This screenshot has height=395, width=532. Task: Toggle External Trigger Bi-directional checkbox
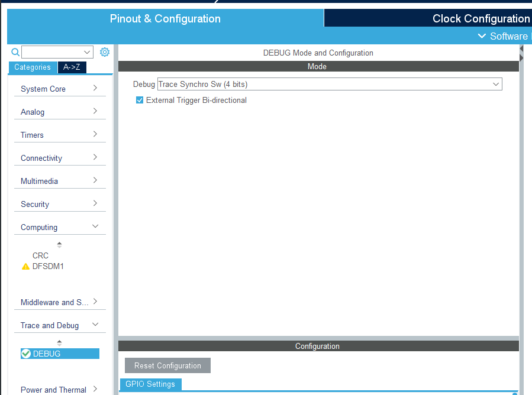point(140,100)
